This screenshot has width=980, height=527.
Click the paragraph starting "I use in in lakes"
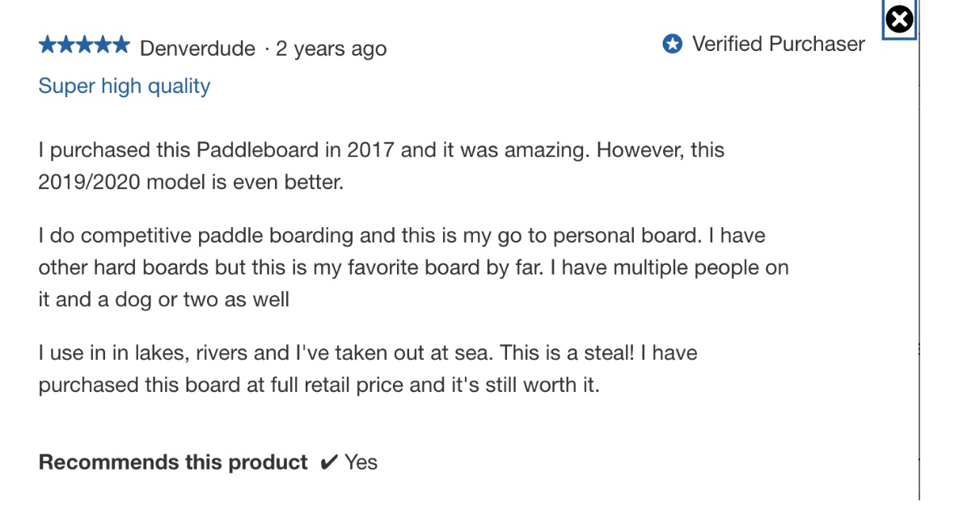click(368, 369)
